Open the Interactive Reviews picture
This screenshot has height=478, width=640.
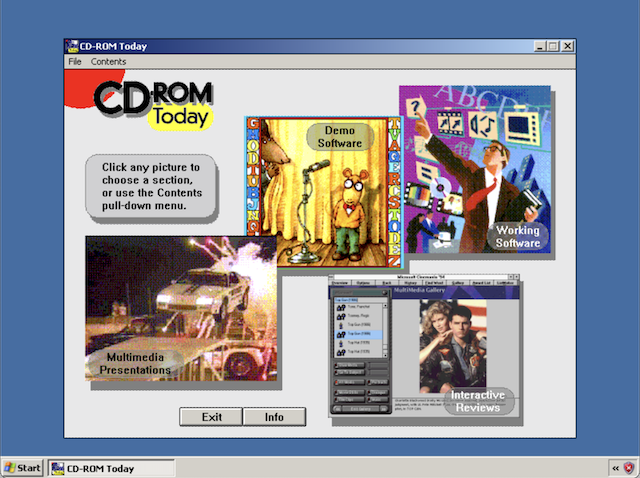click(424, 346)
